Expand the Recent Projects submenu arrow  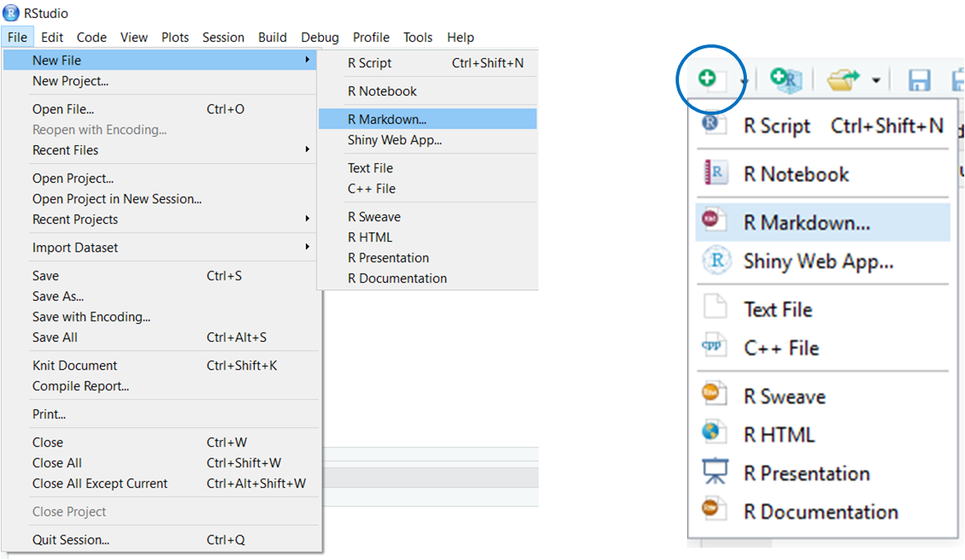click(307, 219)
